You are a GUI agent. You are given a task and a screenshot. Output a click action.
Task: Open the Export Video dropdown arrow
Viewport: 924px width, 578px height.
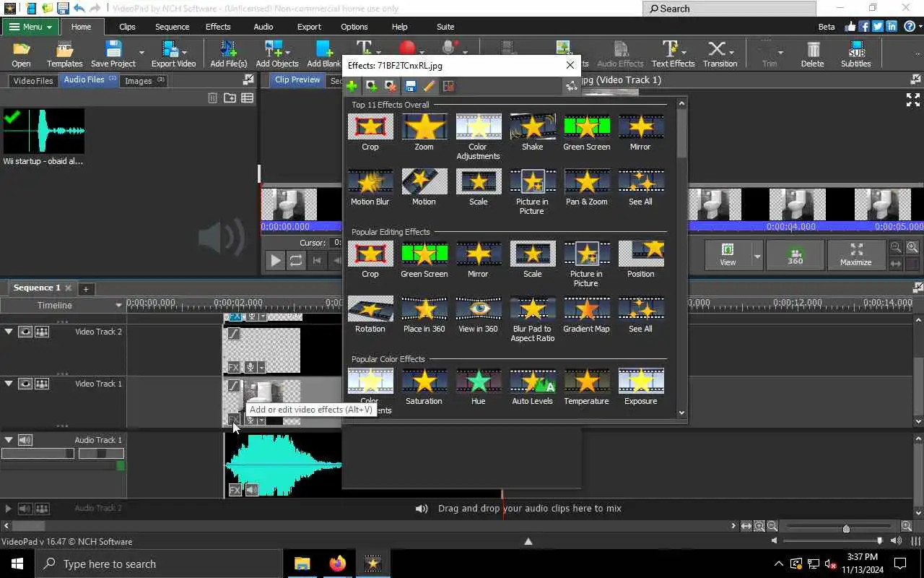(x=184, y=52)
